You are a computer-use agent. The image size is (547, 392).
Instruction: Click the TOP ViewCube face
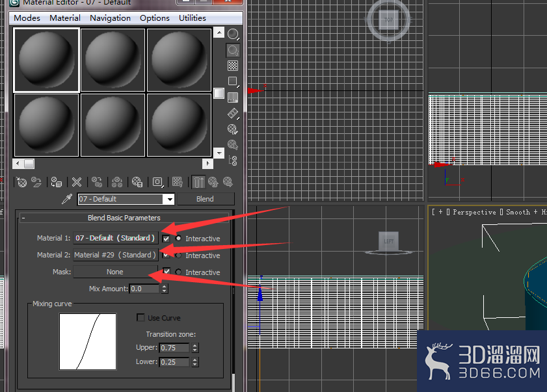point(388,20)
